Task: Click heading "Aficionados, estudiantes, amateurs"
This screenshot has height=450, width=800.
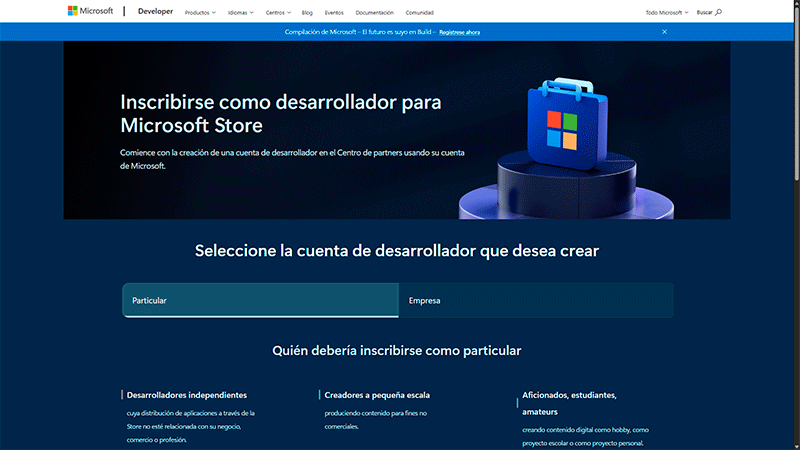Action: pyautogui.click(x=569, y=403)
